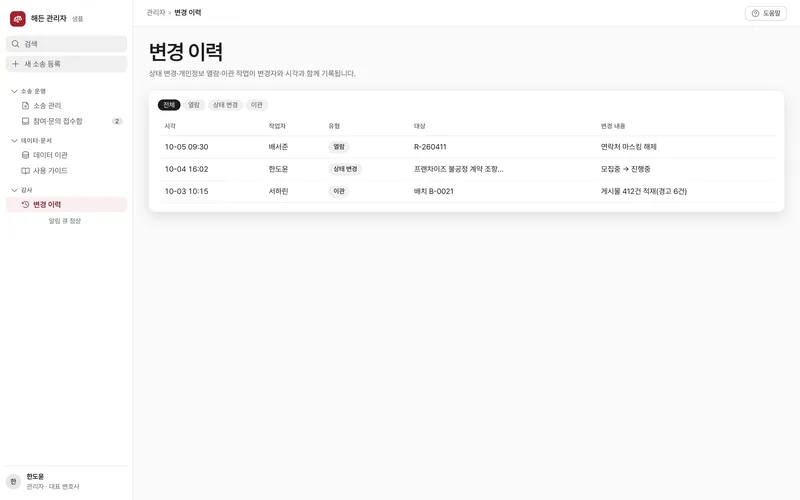Click the help circle icon in 도움말
800x500 pixels.
(756, 13)
